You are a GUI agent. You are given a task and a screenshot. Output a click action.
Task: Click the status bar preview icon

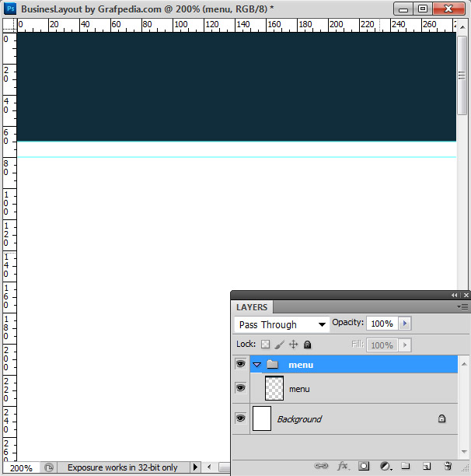[x=49, y=467]
